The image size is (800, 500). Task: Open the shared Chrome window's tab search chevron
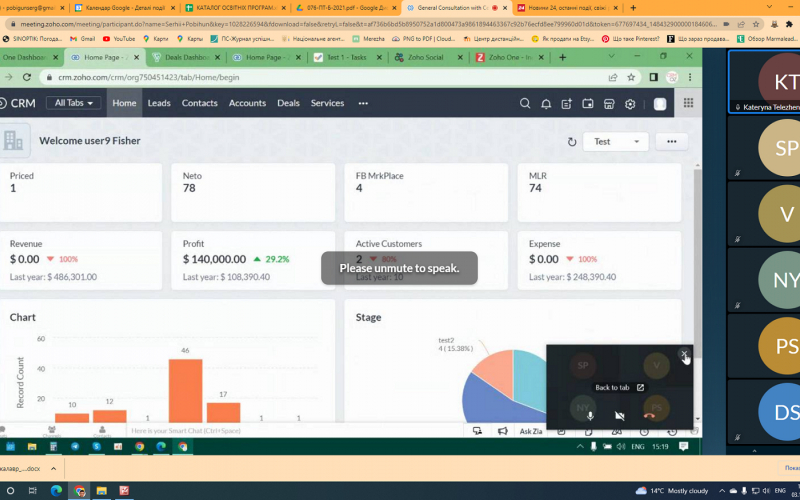pyautogui.click(x=612, y=57)
